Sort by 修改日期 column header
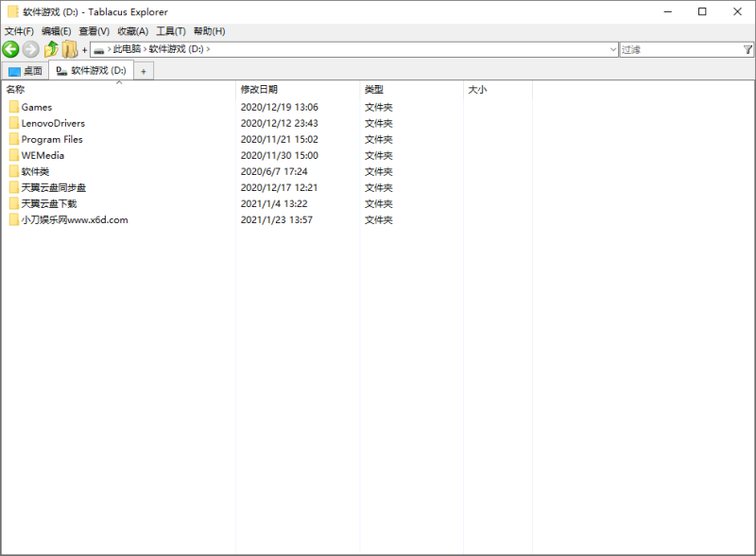756x556 pixels. 260,89
